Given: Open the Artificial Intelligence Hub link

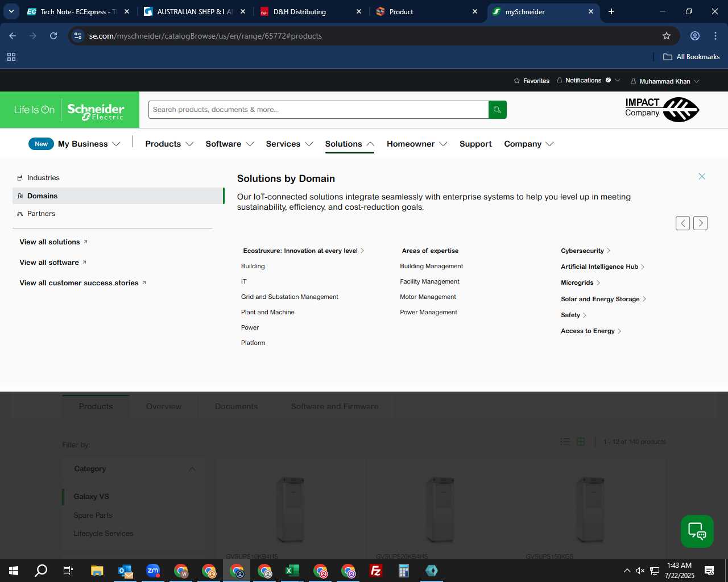Looking at the screenshot, I should 603,267.
